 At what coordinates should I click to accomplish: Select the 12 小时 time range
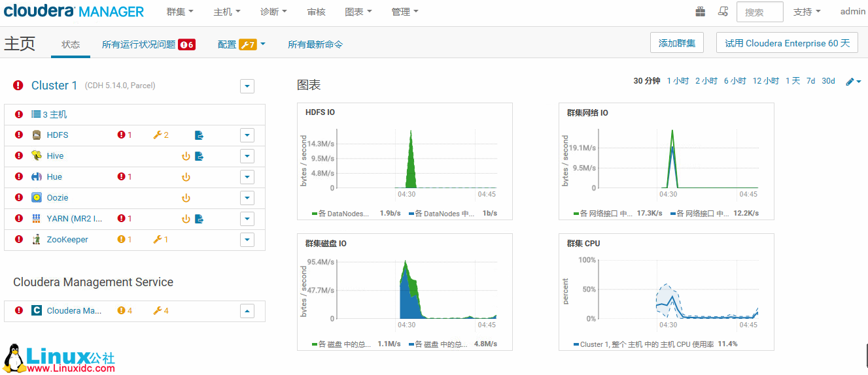(x=766, y=81)
